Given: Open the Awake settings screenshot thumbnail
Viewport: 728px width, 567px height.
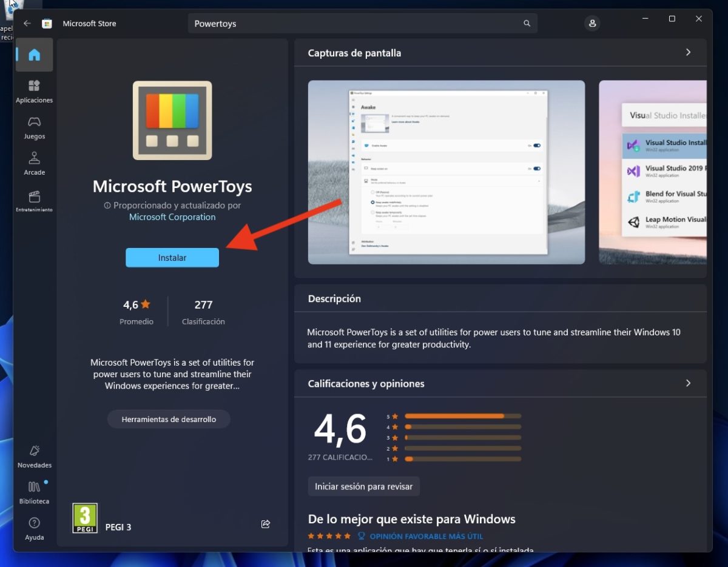Looking at the screenshot, I should coord(447,172).
